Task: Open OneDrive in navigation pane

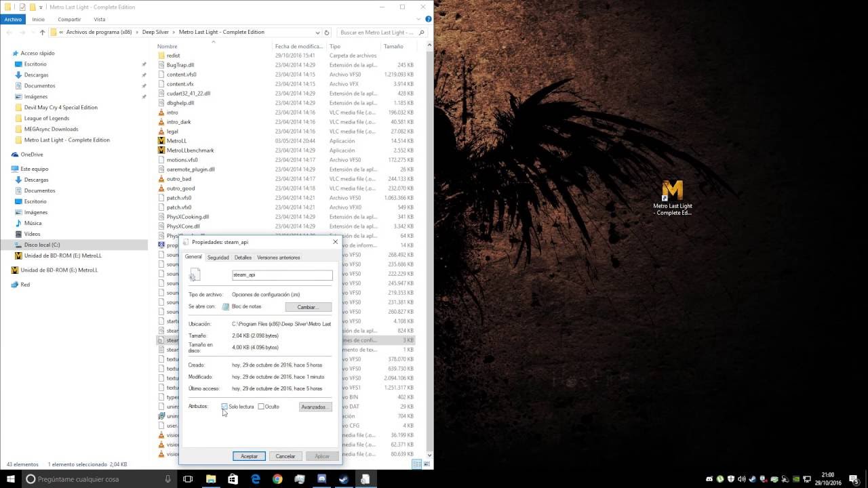Action: tap(31, 155)
